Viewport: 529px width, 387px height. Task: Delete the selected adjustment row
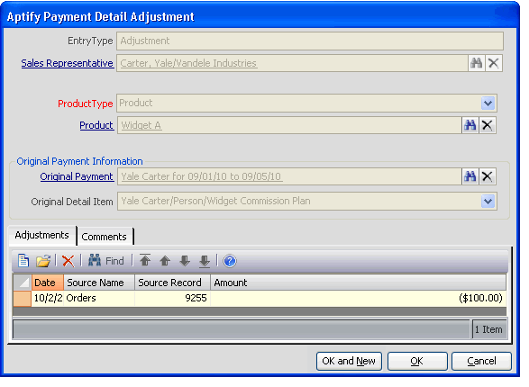tap(68, 261)
